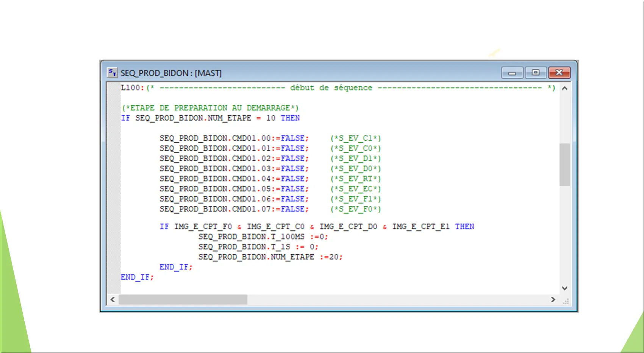Click the SEQ_PROD_BIDON.T_1S := 0 line
This screenshot has width=644, height=353.
[258, 247]
